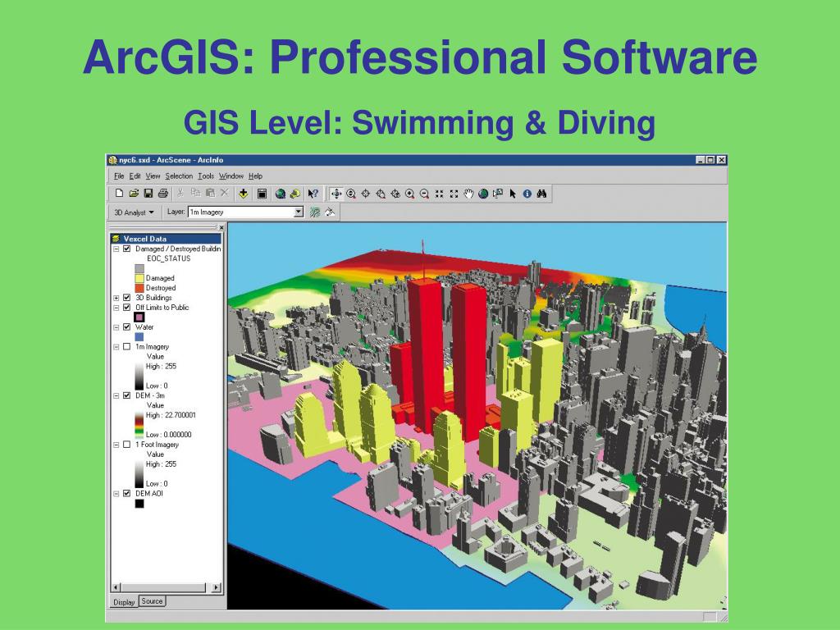Collapse the DEM - 3m legend
This screenshot has height=630, width=840.
[116, 396]
